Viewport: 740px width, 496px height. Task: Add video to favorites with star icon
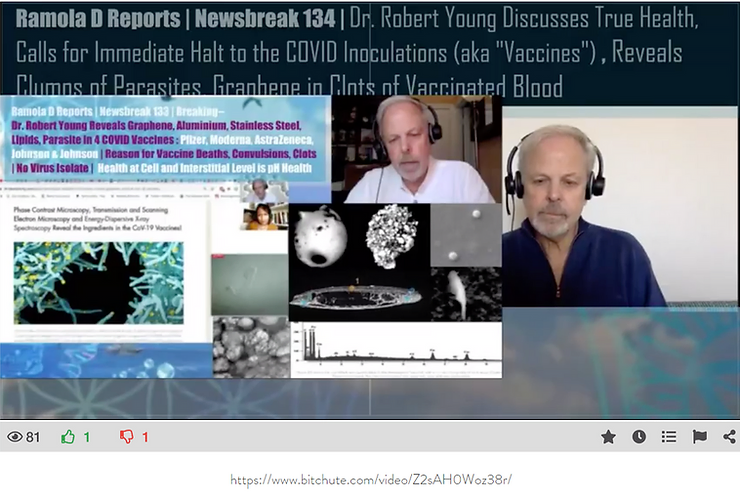[608, 437]
